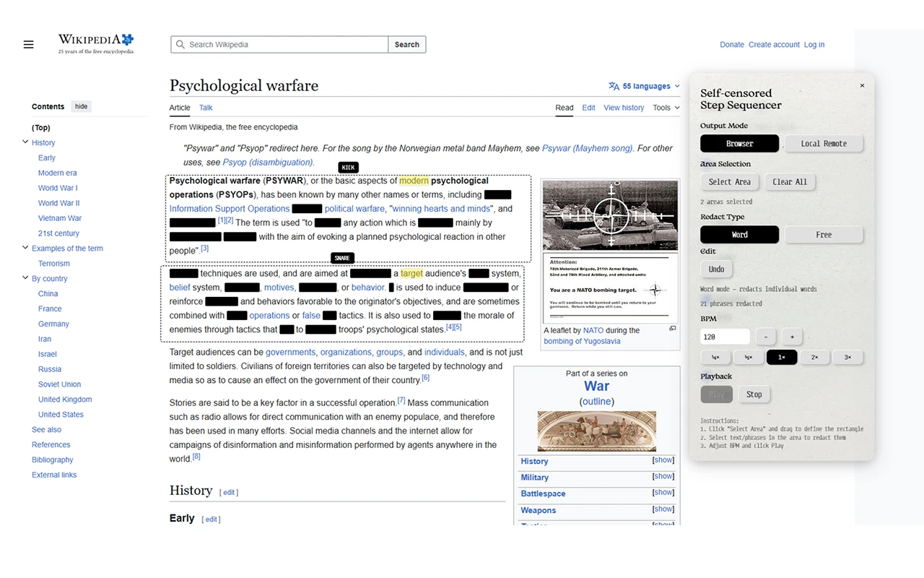Undo the last redaction

click(716, 269)
